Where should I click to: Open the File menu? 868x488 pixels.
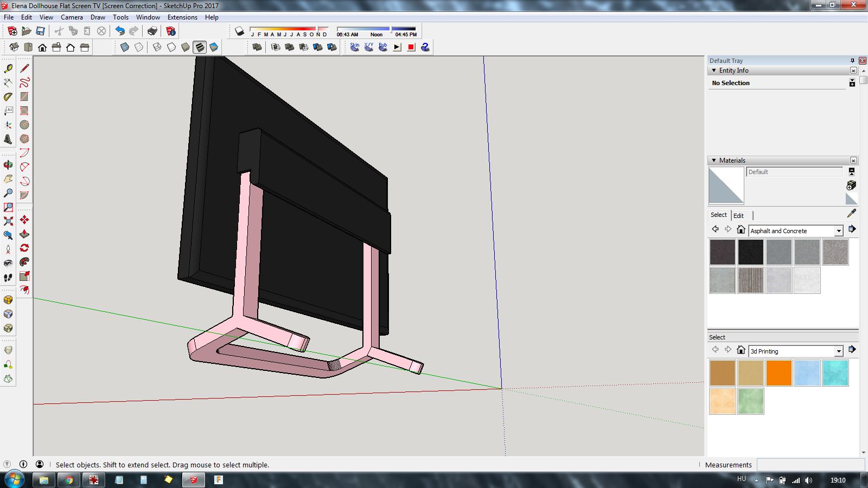pyautogui.click(x=9, y=17)
